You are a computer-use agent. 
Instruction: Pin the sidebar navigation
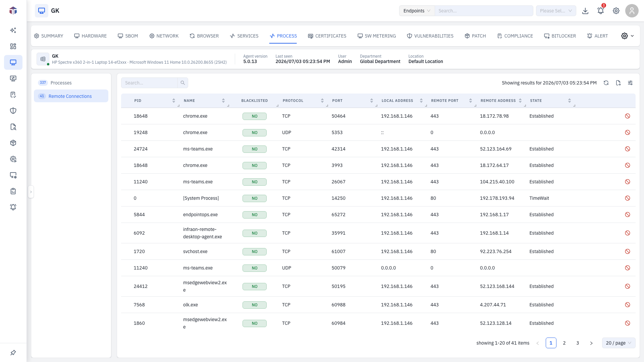[x=13, y=353]
